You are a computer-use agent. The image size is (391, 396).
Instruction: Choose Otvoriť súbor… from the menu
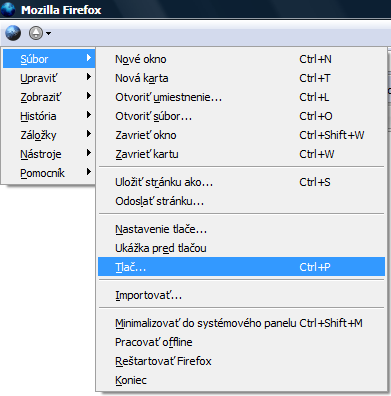[241, 116]
